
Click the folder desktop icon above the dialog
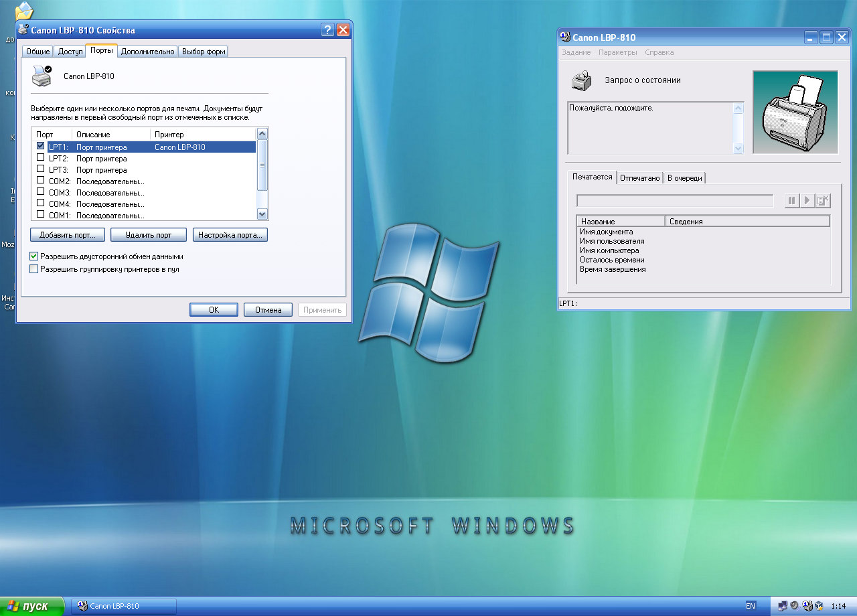[24, 11]
